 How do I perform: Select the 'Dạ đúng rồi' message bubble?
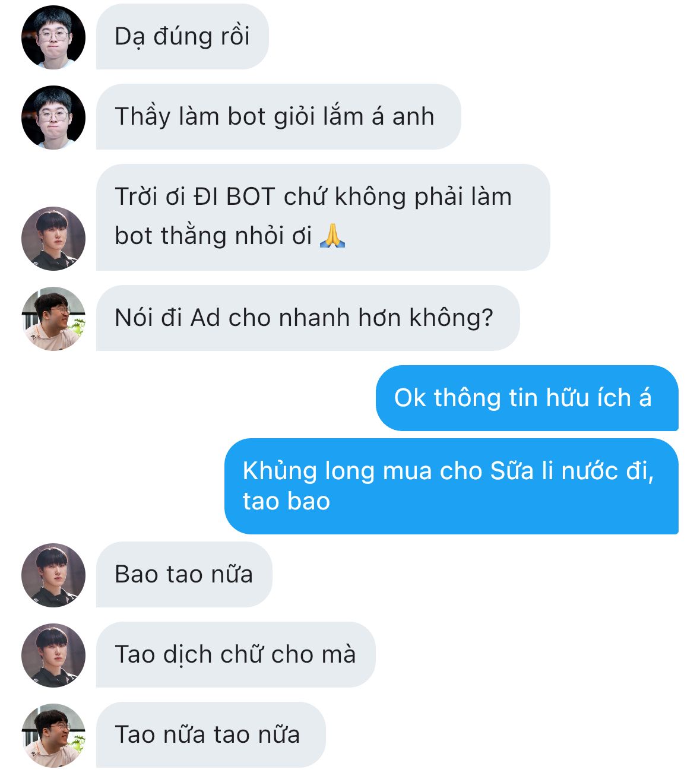pos(182,37)
